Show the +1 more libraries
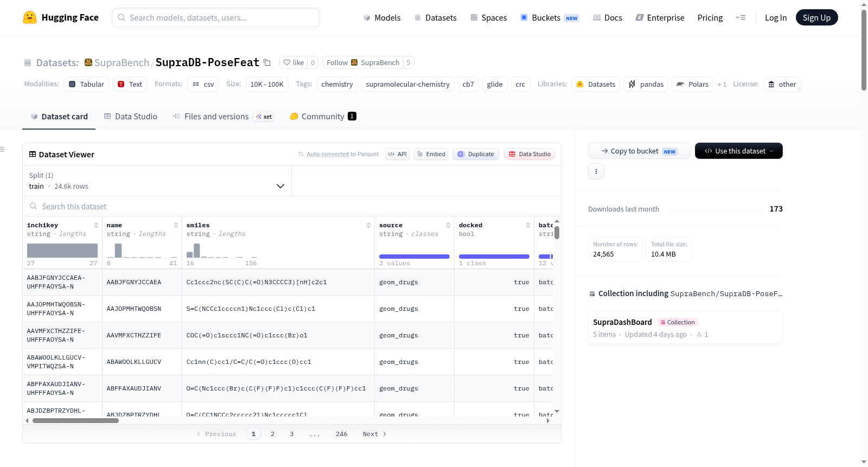The height and width of the screenshot is (467, 868). coord(722,84)
